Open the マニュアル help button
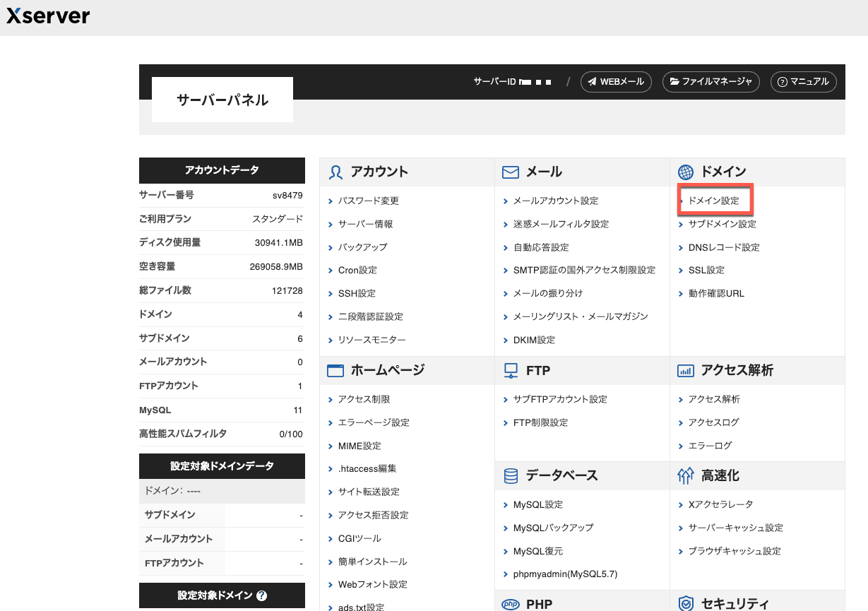The height and width of the screenshot is (611, 868). pyautogui.click(x=803, y=82)
